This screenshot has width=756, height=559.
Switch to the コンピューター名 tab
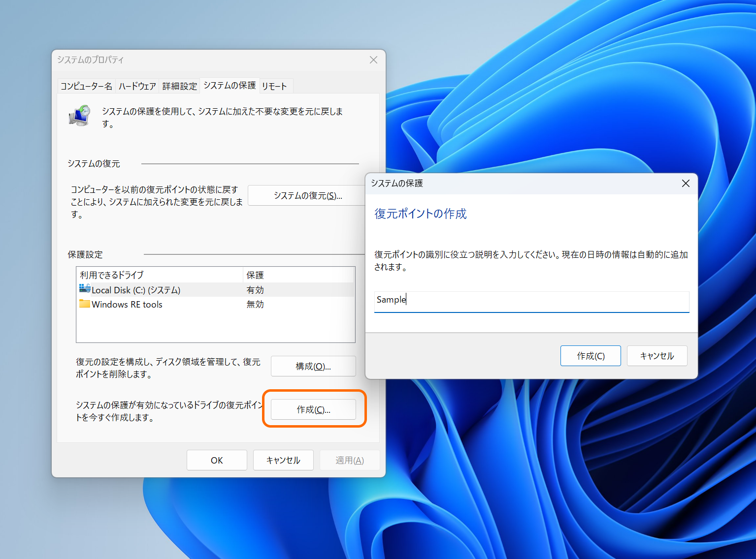(87, 85)
